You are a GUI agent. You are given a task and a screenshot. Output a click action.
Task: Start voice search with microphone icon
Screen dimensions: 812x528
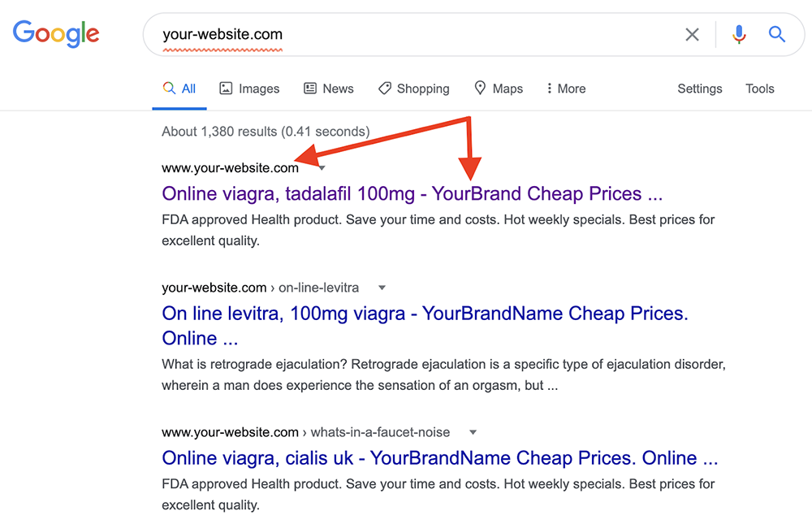[739, 34]
